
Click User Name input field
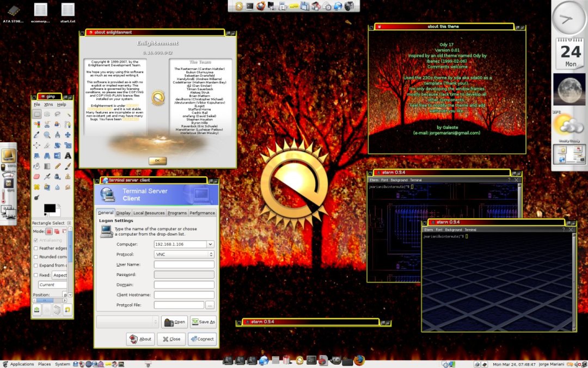(184, 264)
